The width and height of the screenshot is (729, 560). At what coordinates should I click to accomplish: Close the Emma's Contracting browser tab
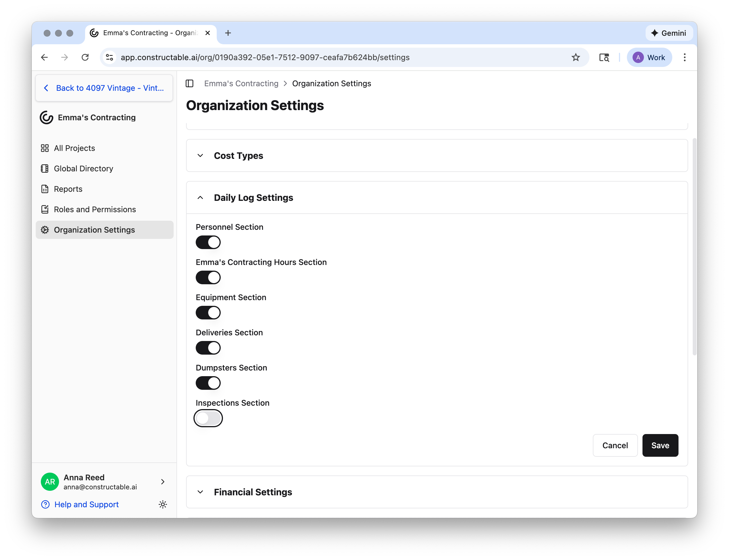(207, 33)
